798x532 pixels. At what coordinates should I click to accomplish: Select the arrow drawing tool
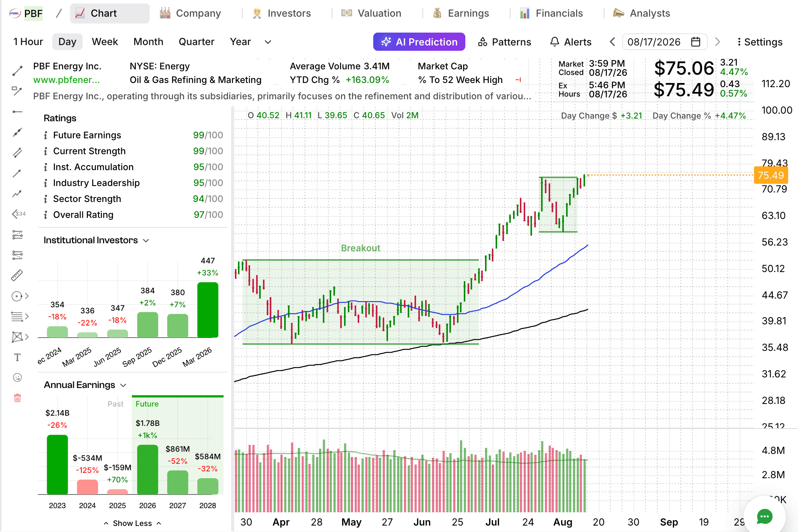[x=17, y=173]
